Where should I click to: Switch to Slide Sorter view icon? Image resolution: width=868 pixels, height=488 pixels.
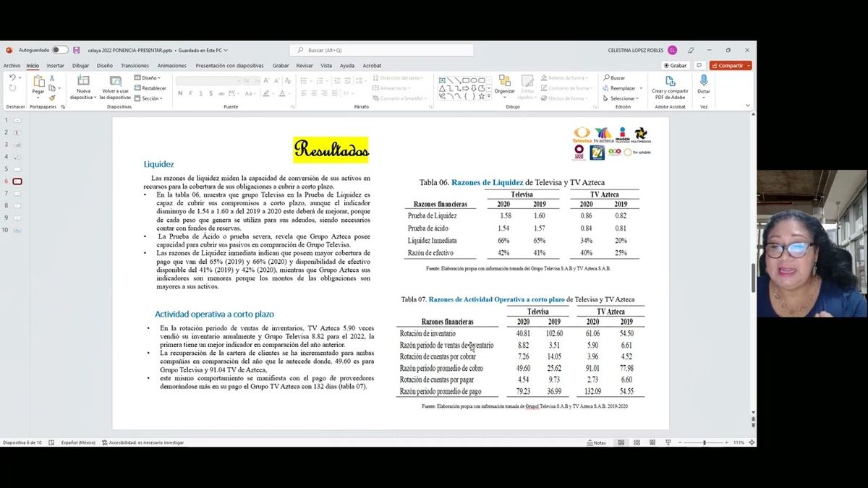637,442
